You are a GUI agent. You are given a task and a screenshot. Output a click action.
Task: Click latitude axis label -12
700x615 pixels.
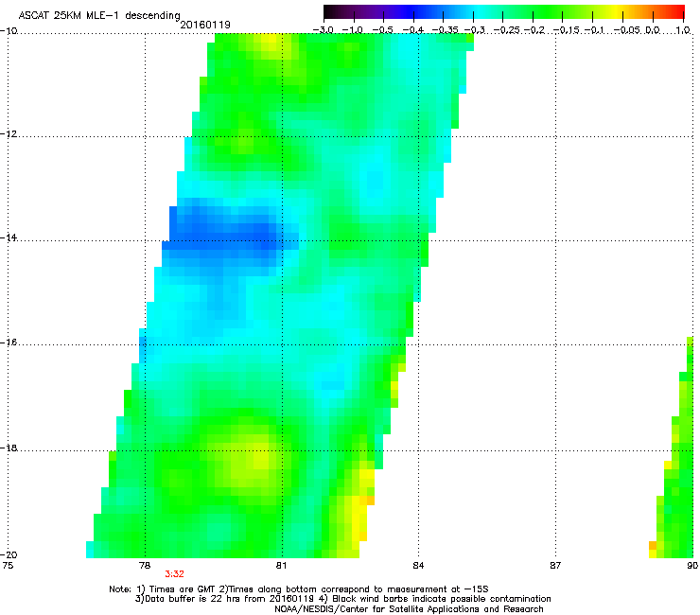pos(9,133)
